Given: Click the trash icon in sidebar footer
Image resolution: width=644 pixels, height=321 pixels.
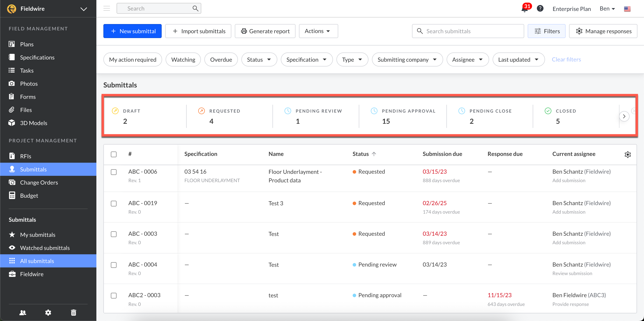Looking at the screenshot, I should 74,312.
